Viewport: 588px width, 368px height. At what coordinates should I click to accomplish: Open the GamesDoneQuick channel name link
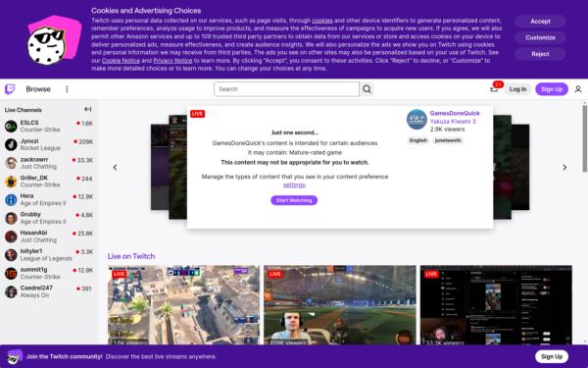(x=455, y=113)
